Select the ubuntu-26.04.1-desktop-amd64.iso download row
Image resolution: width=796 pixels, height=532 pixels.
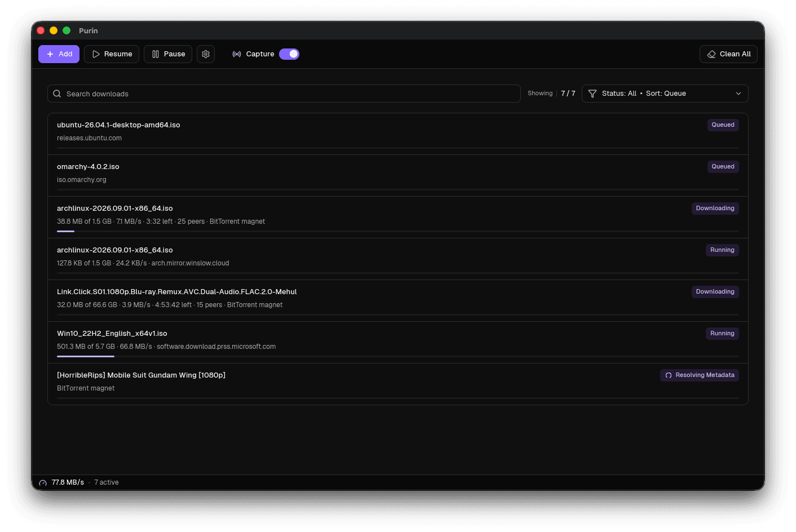click(398, 134)
